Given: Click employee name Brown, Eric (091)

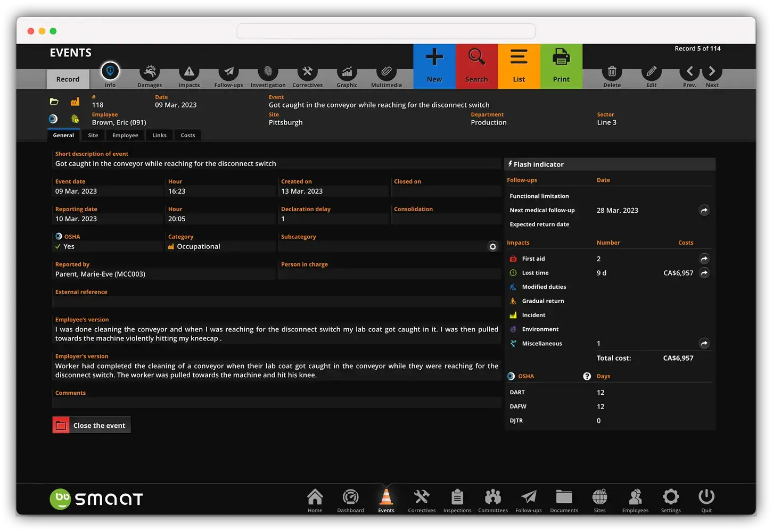Looking at the screenshot, I should (x=119, y=122).
